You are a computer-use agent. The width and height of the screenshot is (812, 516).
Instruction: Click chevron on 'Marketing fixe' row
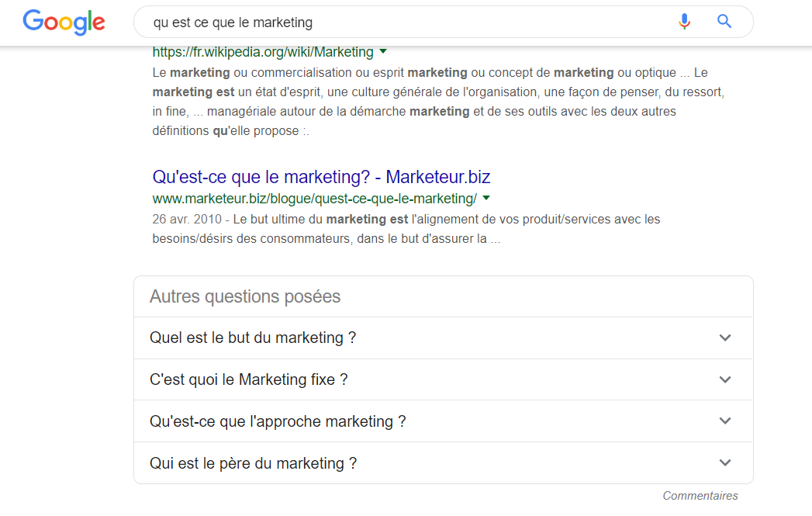tap(725, 379)
